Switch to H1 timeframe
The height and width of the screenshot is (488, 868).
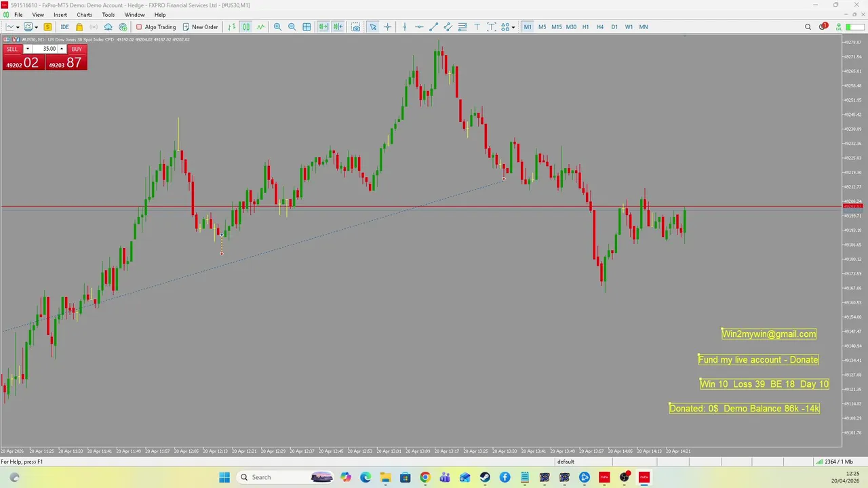[x=585, y=27]
